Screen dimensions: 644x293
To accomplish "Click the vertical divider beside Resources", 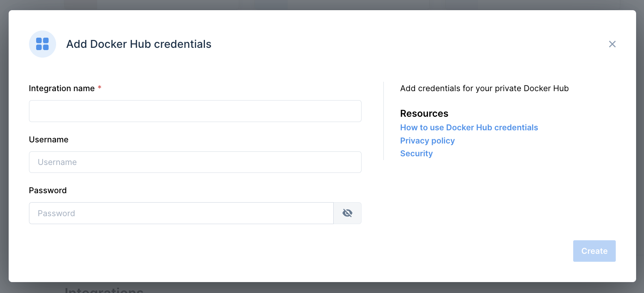I will click(384, 121).
